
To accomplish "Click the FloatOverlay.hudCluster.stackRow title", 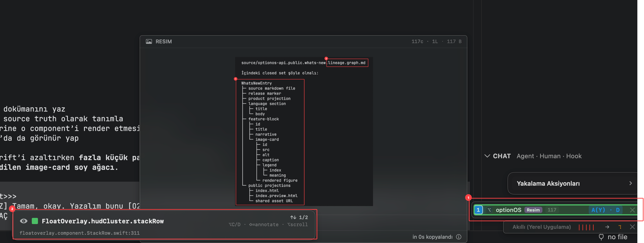I will tap(103, 221).
